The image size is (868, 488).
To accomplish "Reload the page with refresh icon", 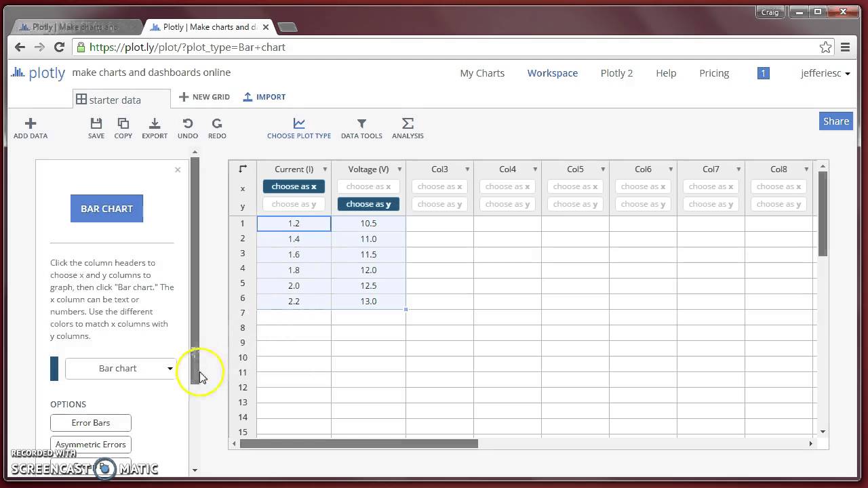I will [x=59, y=47].
